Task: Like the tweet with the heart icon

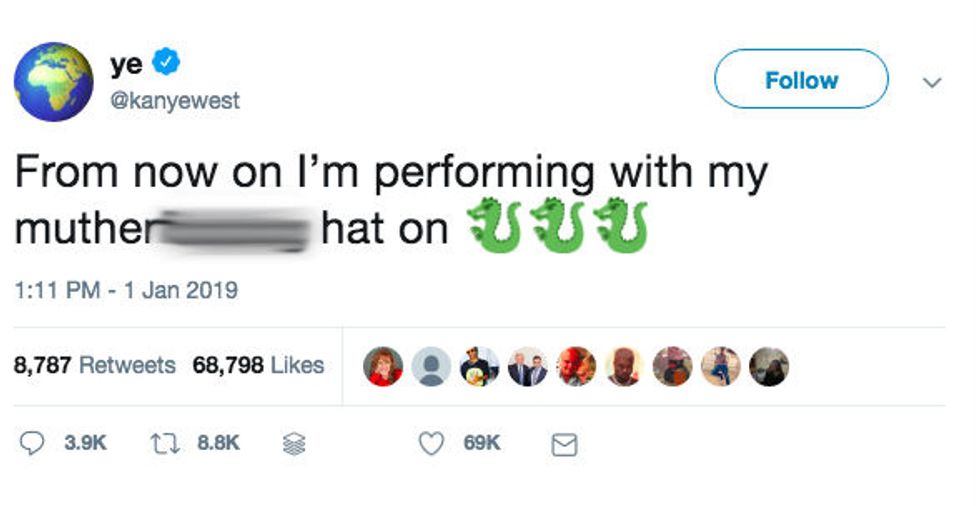Action: 431,443
